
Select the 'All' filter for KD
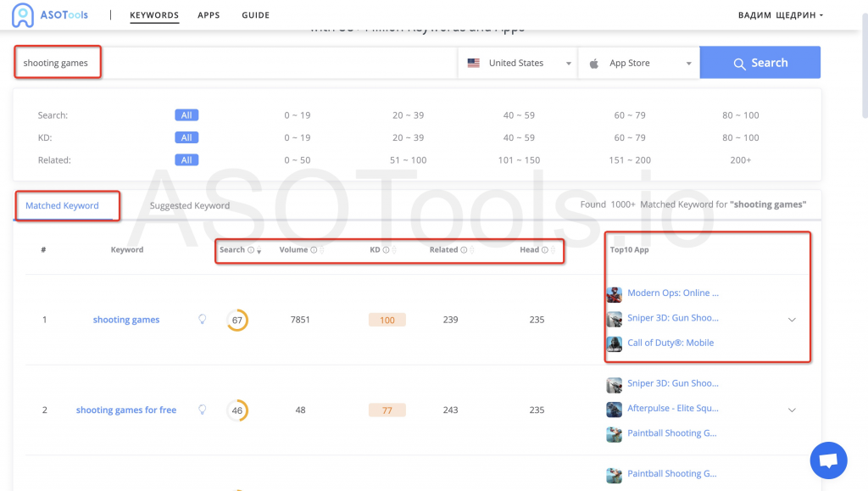coord(186,137)
